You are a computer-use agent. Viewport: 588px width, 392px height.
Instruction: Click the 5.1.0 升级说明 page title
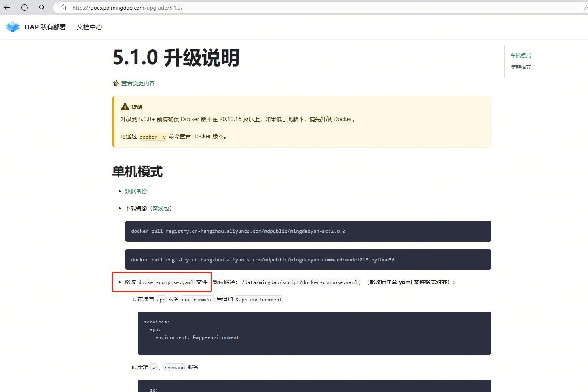pos(176,58)
